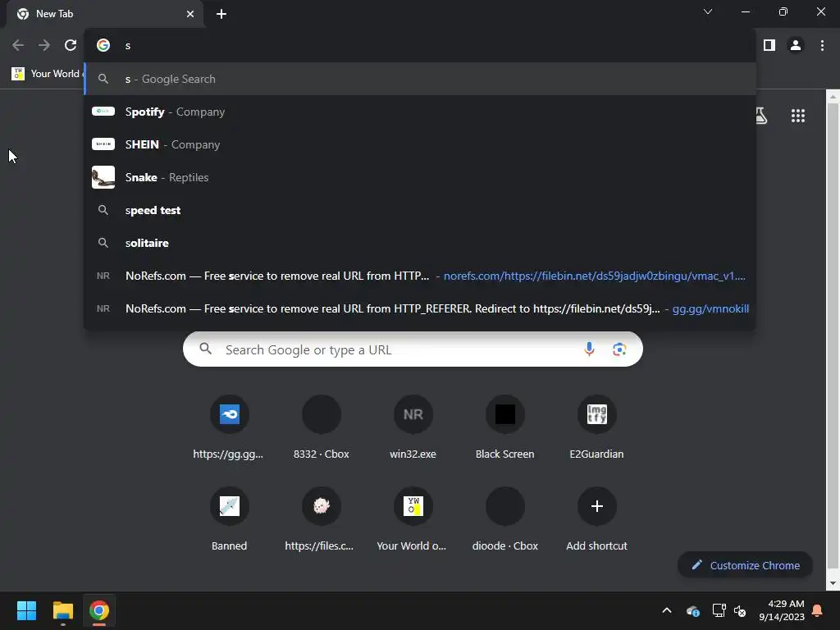Viewport: 840px width, 630px height.
Task: Open Google Lens image search icon
Action: [x=619, y=349]
